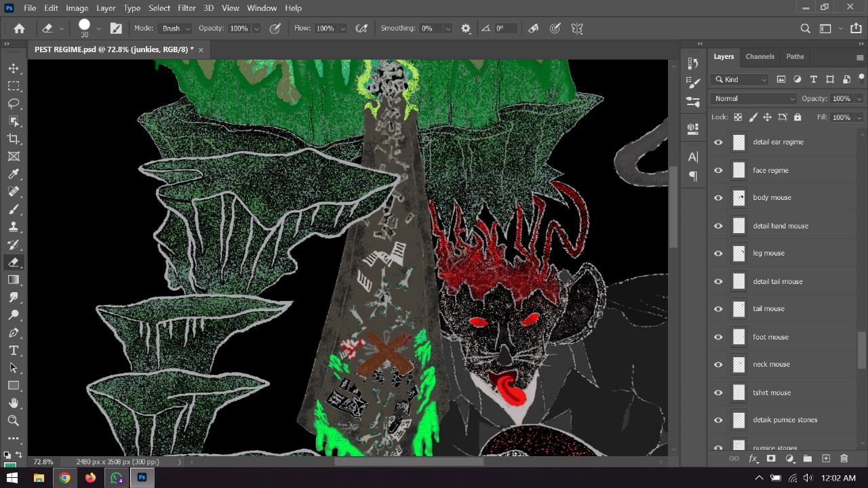The image size is (868, 488).
Task: Open Firefox from the taskbar
Action: click(90, 478)
